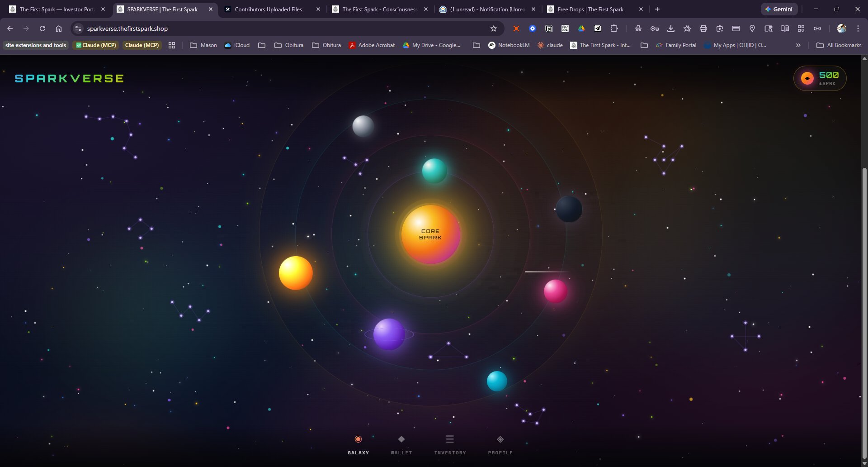Open All Bookmarks

click(839, 45)
